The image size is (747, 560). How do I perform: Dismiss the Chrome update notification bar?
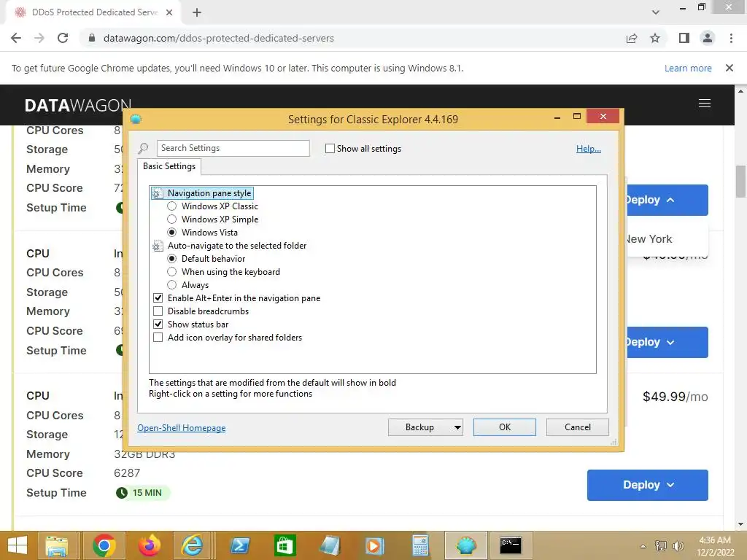tap(729, 68)
